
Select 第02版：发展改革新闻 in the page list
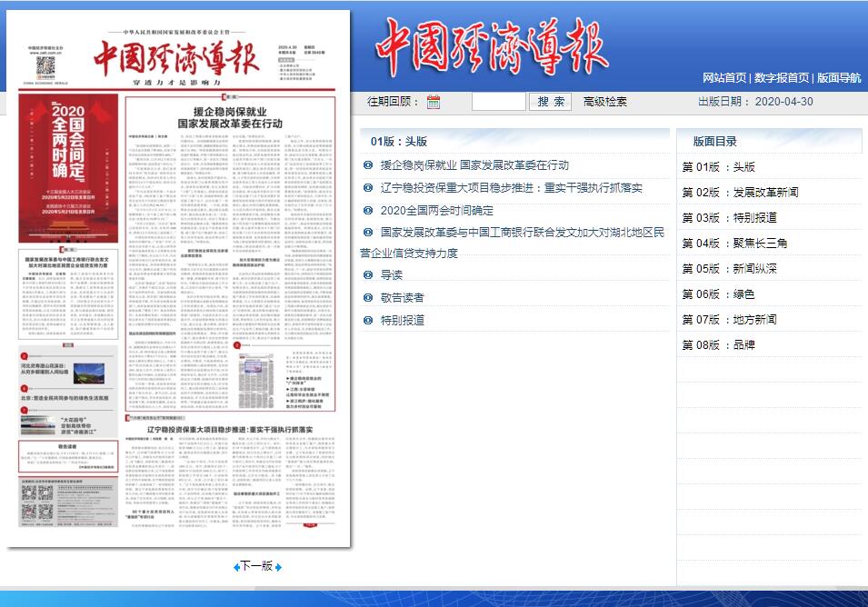[740, 193]
